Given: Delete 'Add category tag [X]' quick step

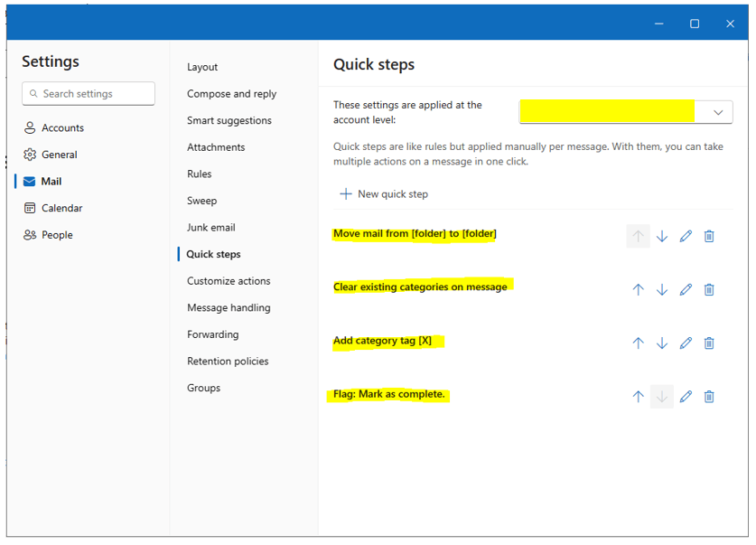Looking at the screenshot, I should (x=709, y=343).
